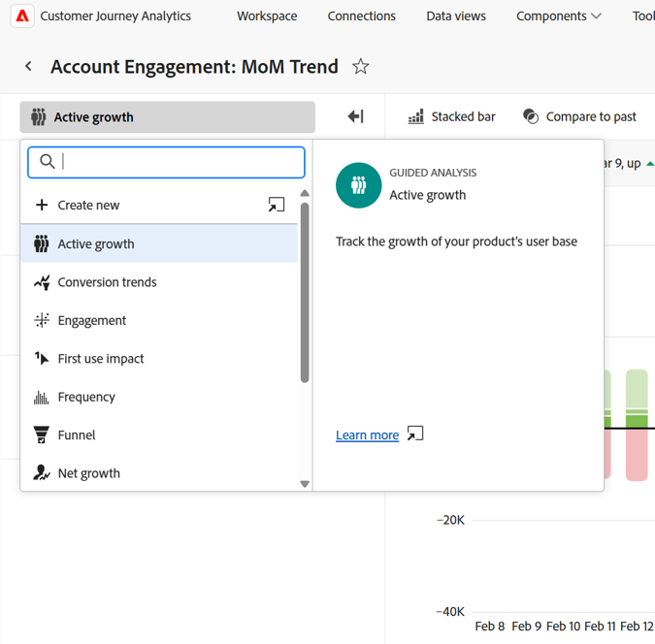Screen dimensions: 655x644
Task: Follow the Learn more link
Action: (x=367, y=435)
